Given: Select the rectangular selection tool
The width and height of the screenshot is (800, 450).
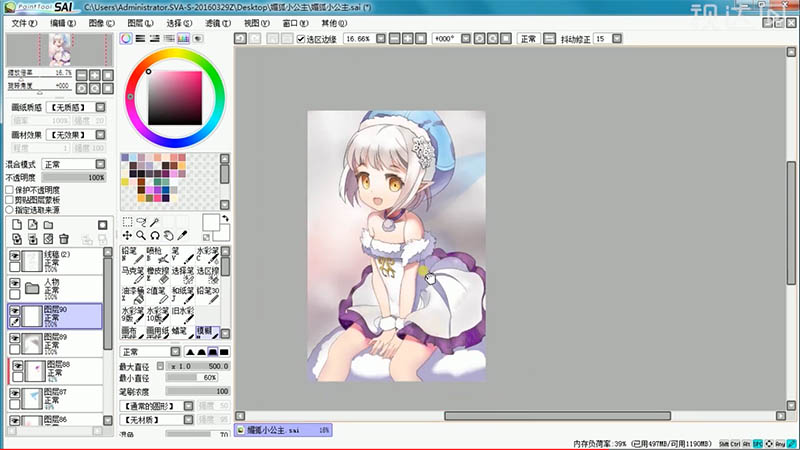Looking at the screenshot, I should tap(127, 221).
